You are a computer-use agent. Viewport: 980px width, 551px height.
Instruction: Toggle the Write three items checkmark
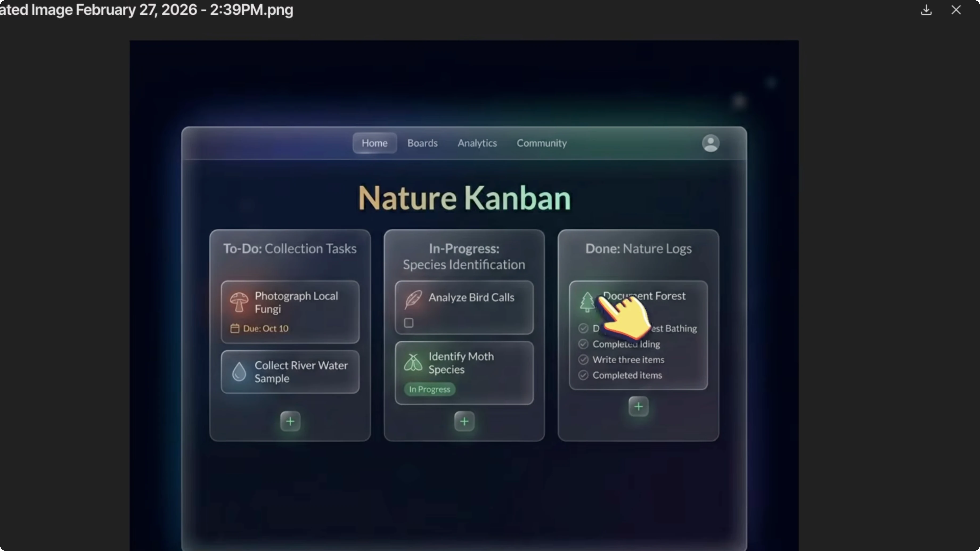(x=583, y=359)
